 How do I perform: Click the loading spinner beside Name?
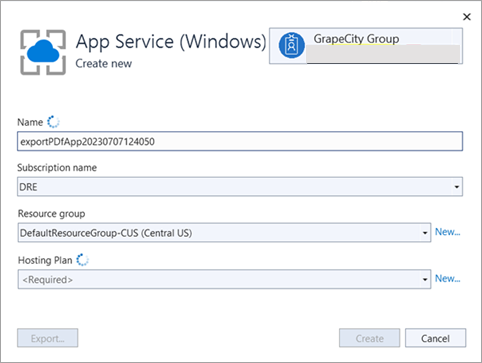53,122
